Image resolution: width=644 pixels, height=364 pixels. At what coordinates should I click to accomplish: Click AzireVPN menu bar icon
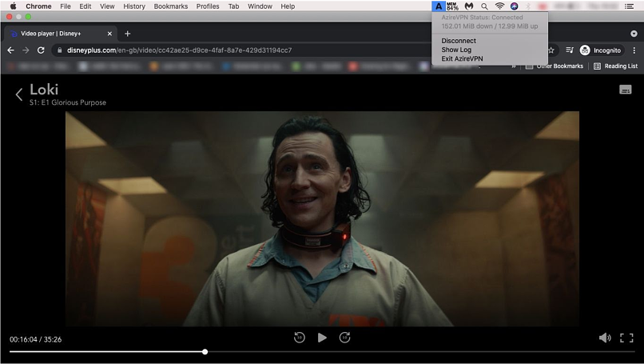click(x=439, y=6)
